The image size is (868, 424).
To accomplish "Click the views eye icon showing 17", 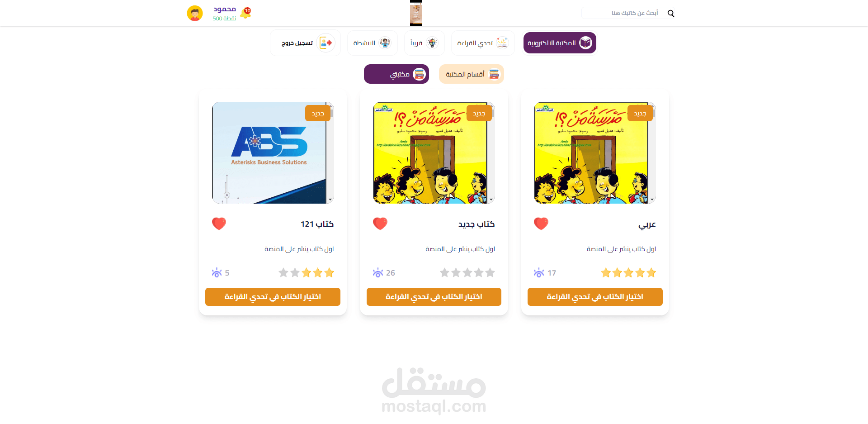I will pos(539,272).
